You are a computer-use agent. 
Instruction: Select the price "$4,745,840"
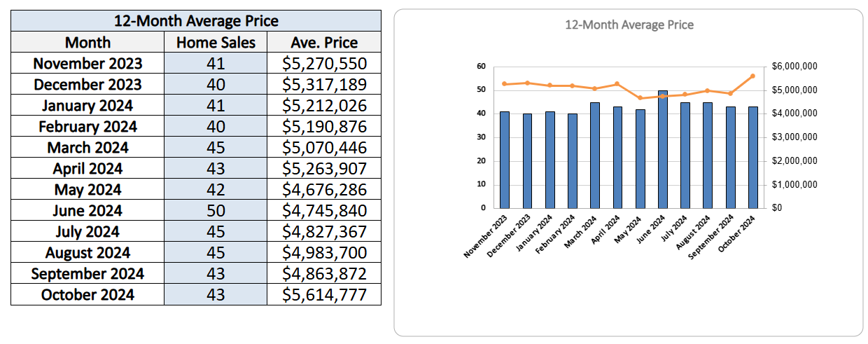tap(324, 210)
